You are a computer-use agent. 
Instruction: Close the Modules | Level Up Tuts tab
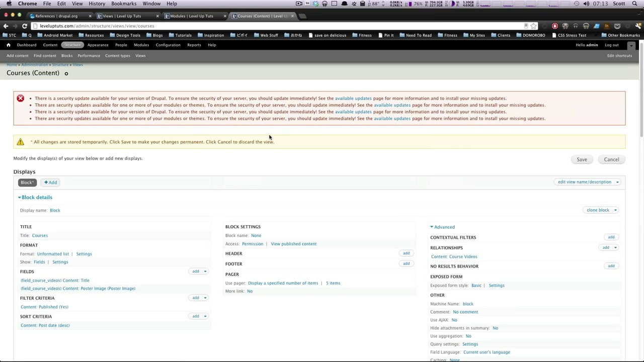point(225,16)
